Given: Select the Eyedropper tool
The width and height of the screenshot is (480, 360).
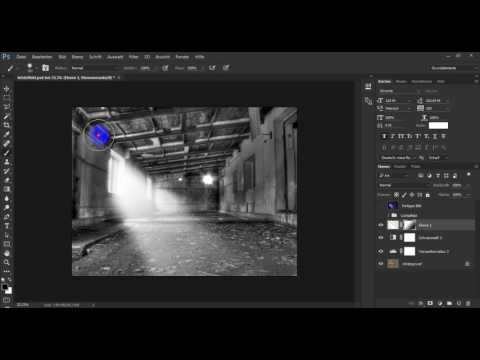Looking at the screenshot, I should pos(6,134).
